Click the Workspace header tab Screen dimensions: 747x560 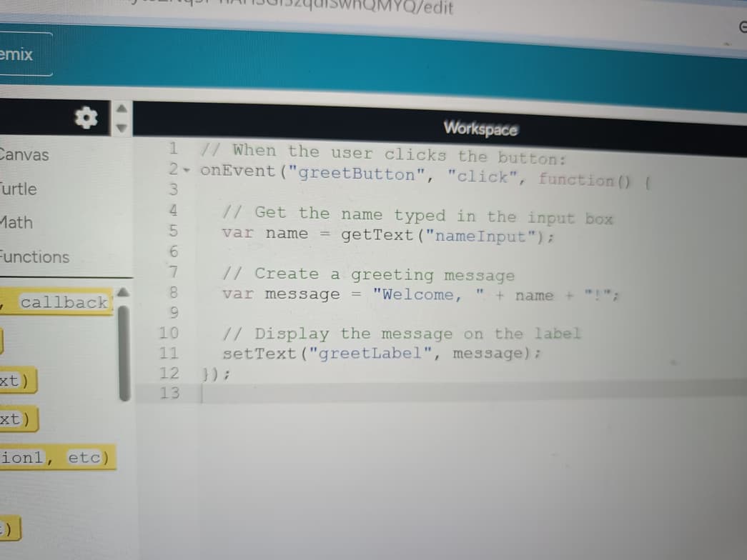point(480,129)
